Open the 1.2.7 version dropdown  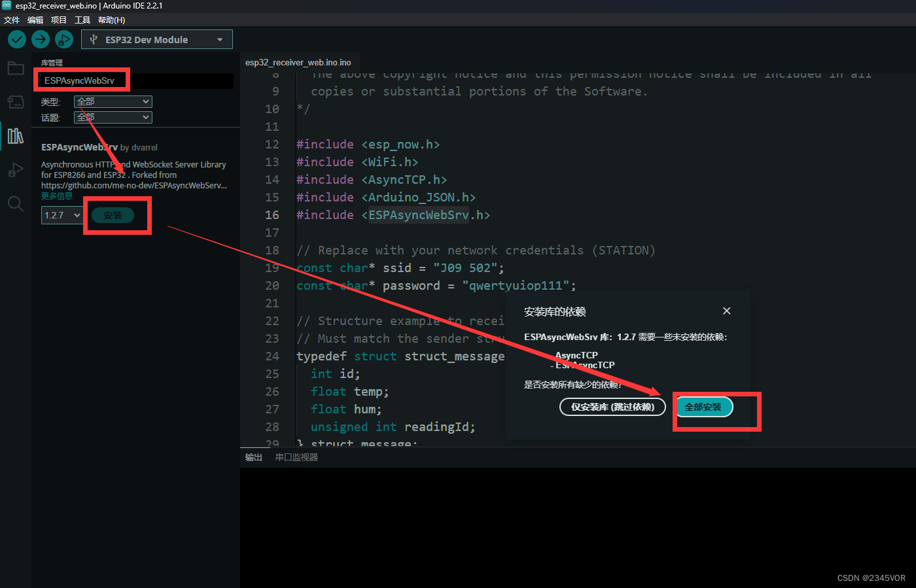coord(63,215)
